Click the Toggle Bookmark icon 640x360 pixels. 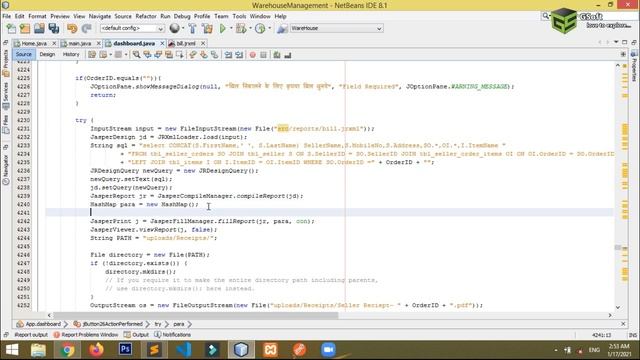click(214, 55)
